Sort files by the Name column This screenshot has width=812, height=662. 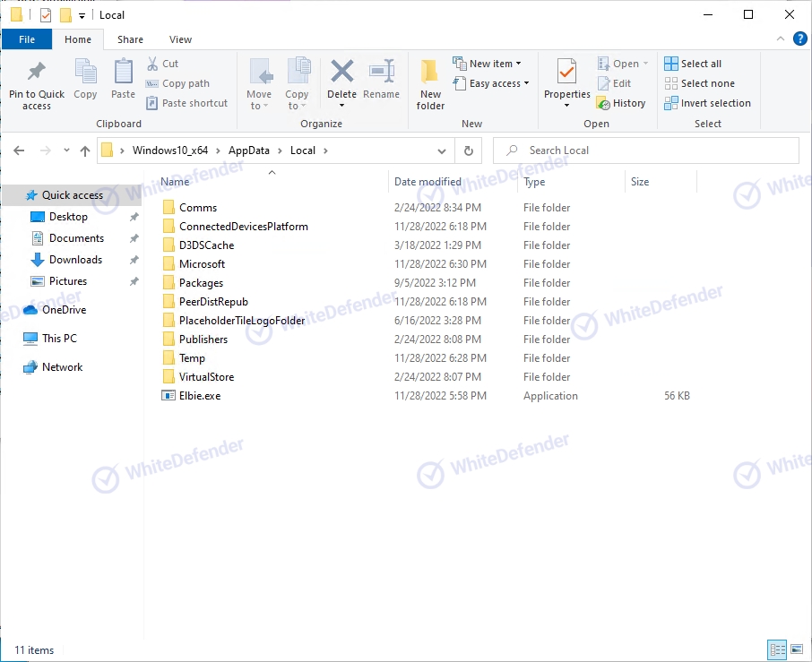point(175,182)
